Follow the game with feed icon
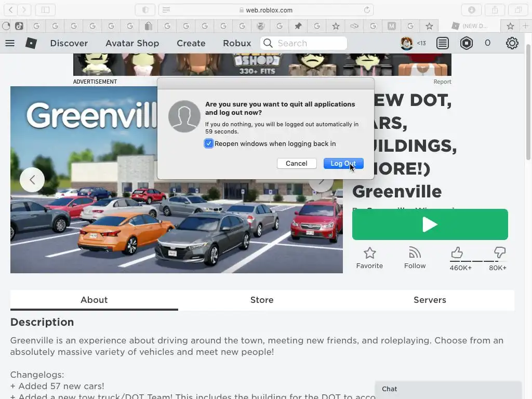Image resolution: width=532 pixels, height=399 pixels. point(415,253)
